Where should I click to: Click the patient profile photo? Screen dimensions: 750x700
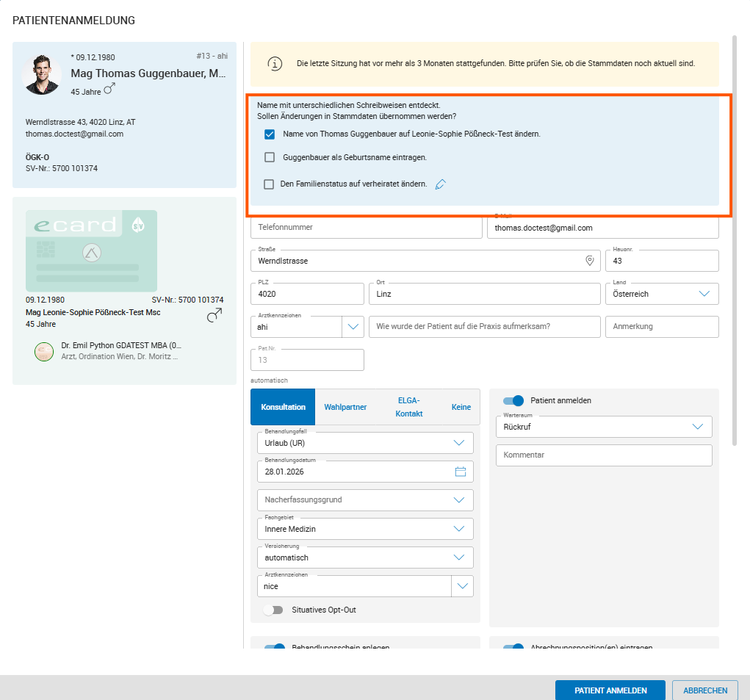43,74
